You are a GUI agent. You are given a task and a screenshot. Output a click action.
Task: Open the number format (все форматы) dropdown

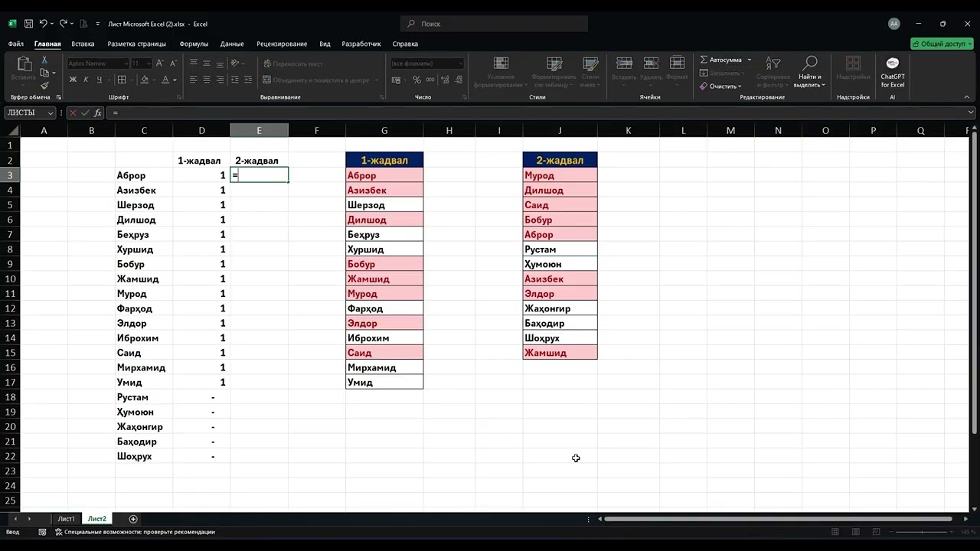coord(427,64)
